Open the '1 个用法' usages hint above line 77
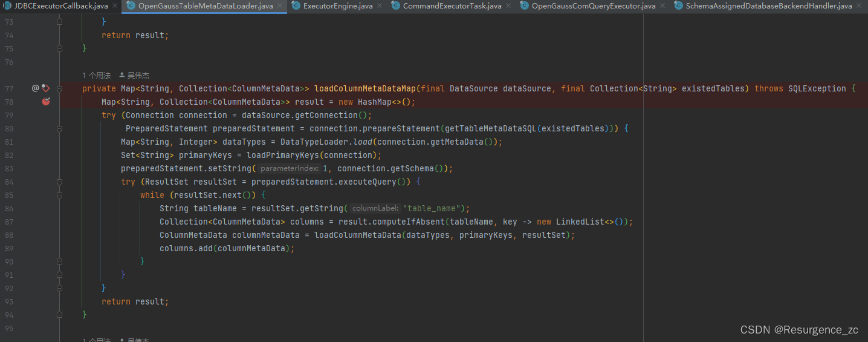 (x=97, y=76)
